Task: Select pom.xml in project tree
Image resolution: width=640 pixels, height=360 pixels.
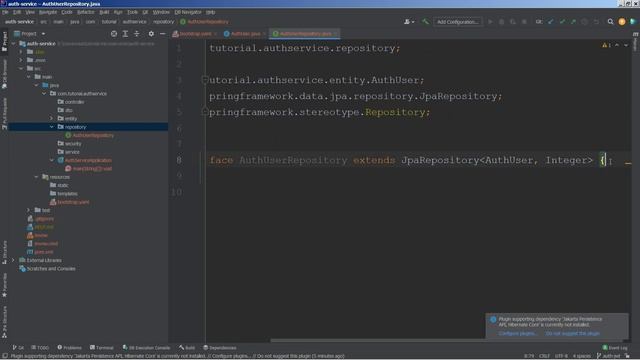Action: pyautogui.click(x=44, y=252)
